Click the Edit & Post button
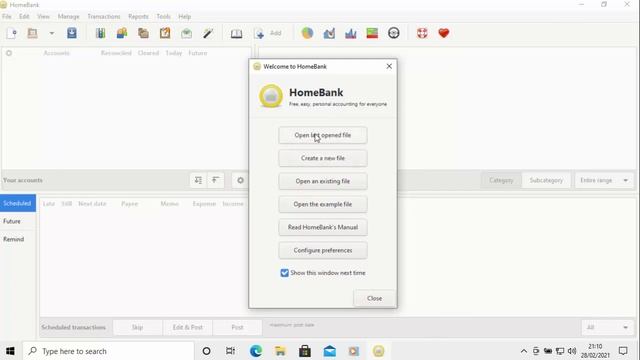 pyautogui.click(x=187, y=327)
